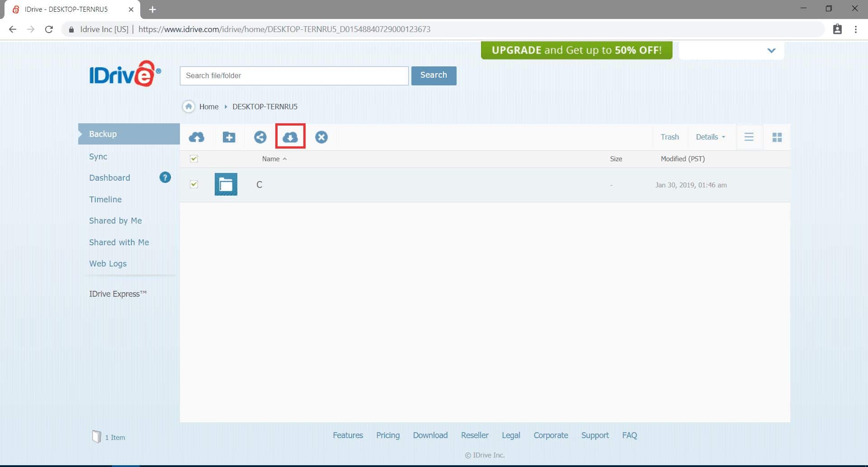
Task: Click the site security padlock icon
Action: [x=71, y=29]
